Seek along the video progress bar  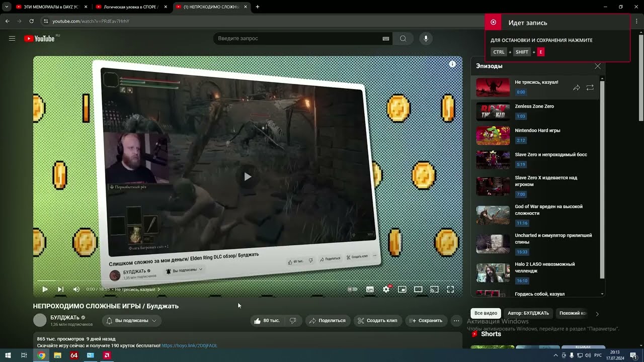248,281
